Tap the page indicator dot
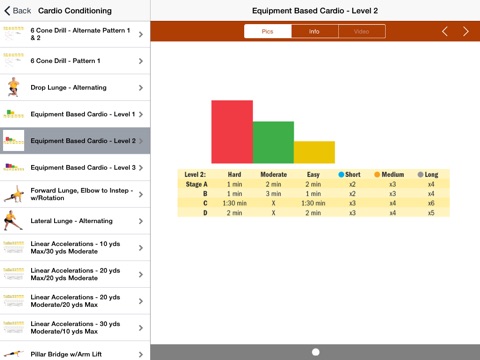This screenshot has height=360, width=480. pyautogui.click(x=316, y=352)
